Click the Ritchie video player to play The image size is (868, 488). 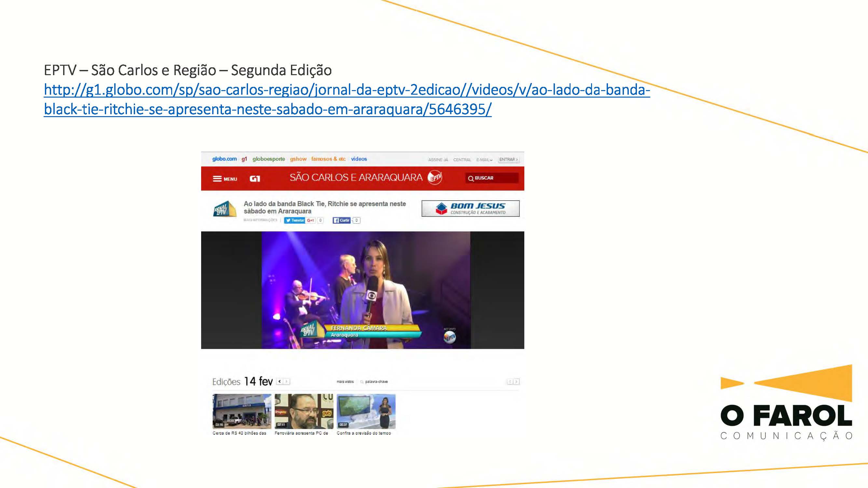point(363,290)
